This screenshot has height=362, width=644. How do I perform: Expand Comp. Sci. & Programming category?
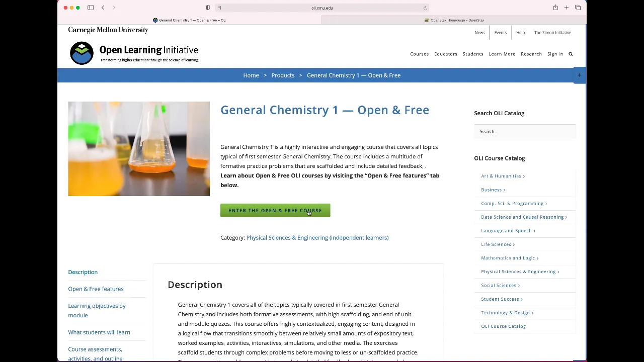click(514, 204)
